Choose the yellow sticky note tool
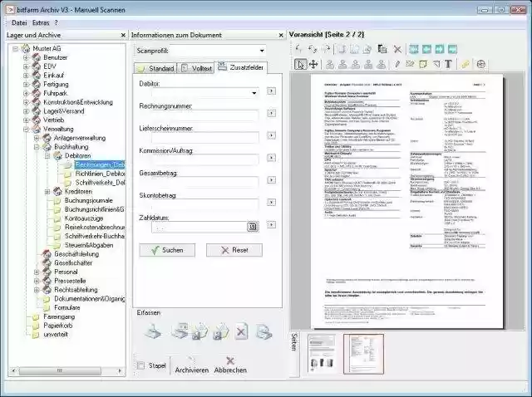The image size is (532, 397). tap(423, 64)
